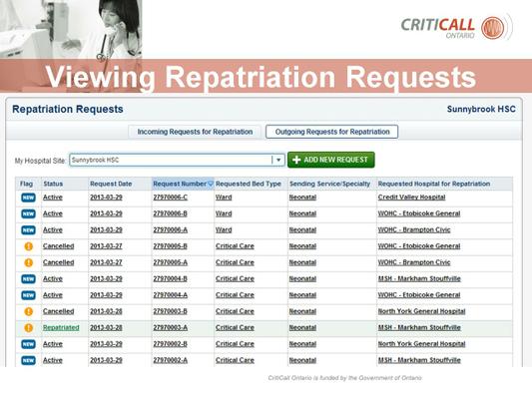
Task: Click the Sunnybrook HSC label in panel header
Action: tap(481, 109)
